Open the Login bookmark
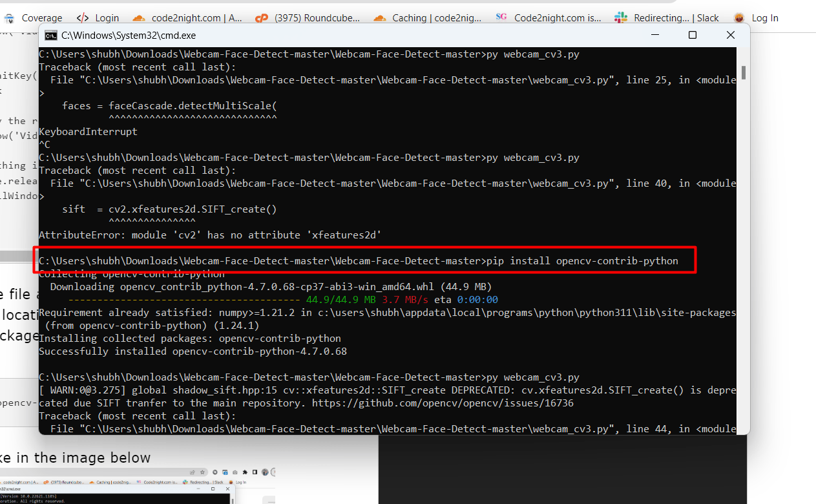The width and height of the screenshot is (816, 504). pos(107,18)
